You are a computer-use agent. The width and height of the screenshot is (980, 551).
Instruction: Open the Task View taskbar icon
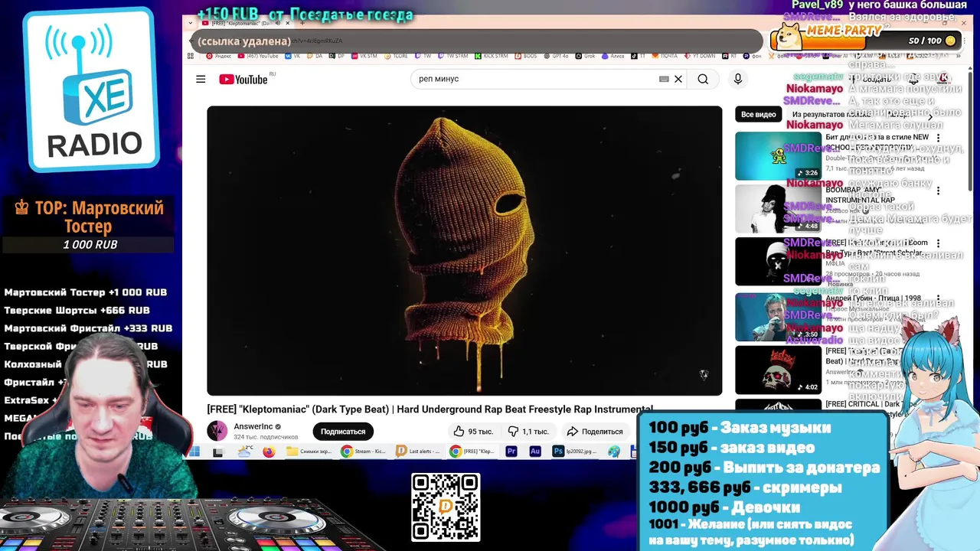tap(219, 452)
